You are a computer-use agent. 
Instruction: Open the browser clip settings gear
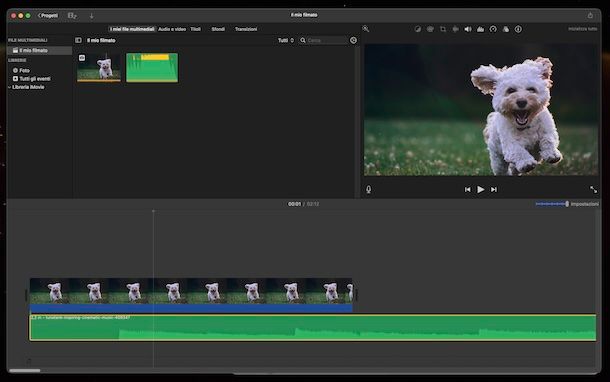tap(353, 40)
